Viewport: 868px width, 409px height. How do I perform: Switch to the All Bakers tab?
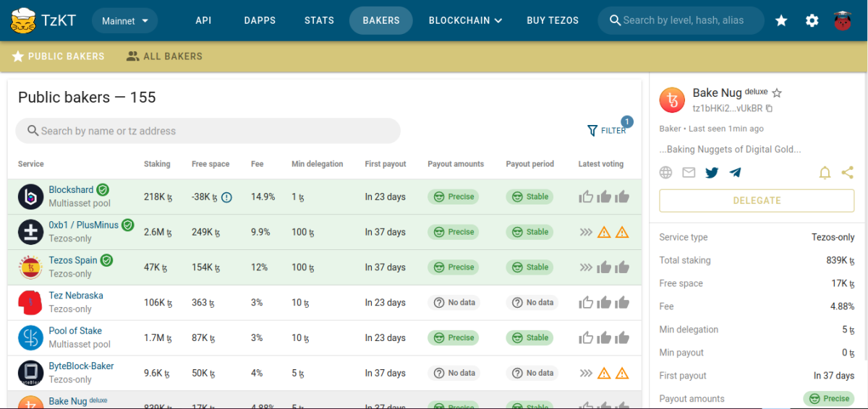click(164, 56)
